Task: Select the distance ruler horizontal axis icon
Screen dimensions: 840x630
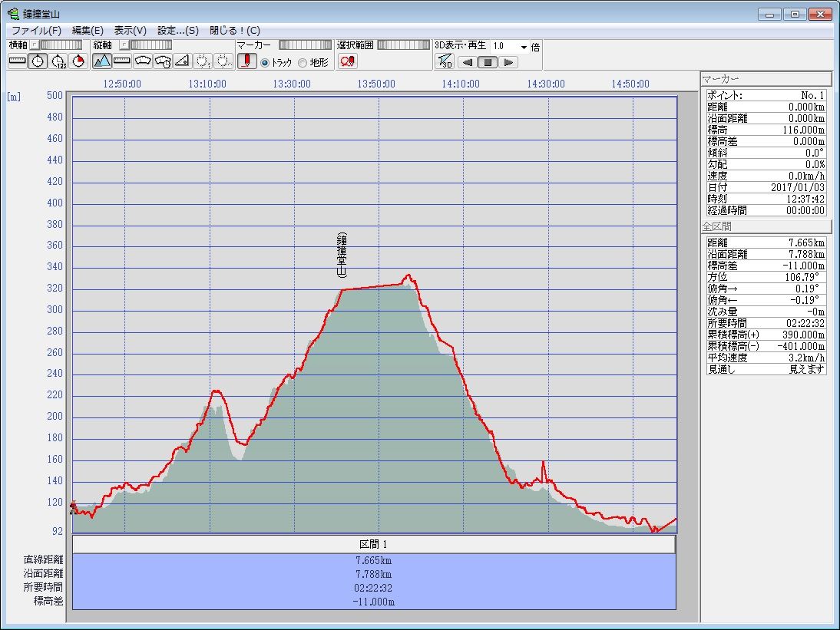Action: [x=17, y=61]
